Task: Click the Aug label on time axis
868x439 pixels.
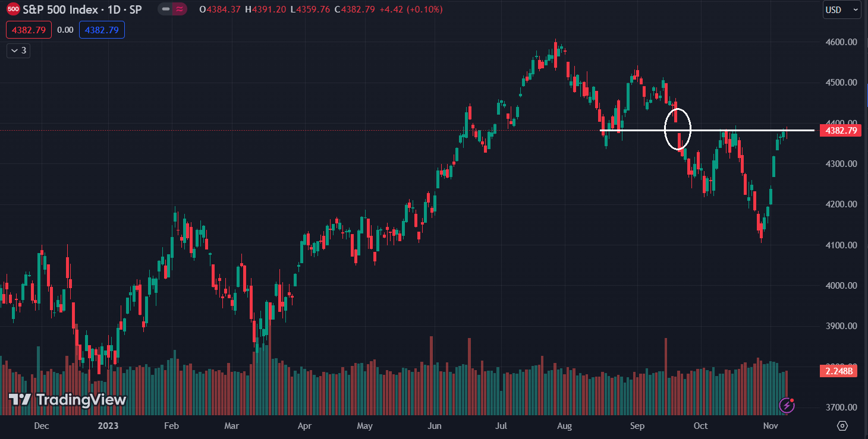Action: point(564,426)
